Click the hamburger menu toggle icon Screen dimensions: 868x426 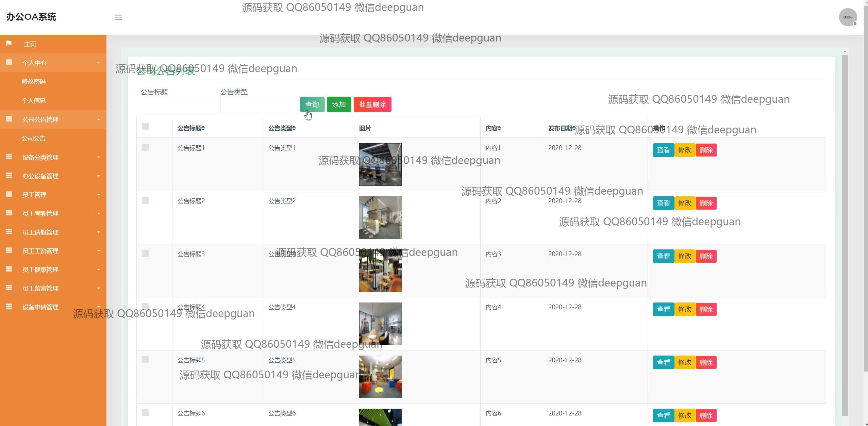118,17
